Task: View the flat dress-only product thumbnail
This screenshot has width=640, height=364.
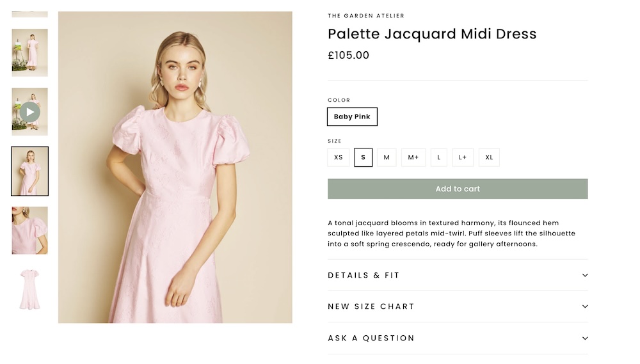Action: click(x=29, y=290)
